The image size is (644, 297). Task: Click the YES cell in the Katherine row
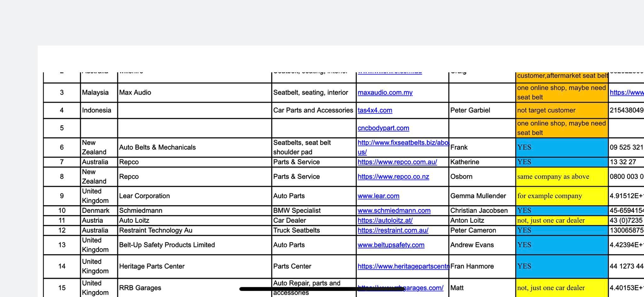tap(562, 162)
